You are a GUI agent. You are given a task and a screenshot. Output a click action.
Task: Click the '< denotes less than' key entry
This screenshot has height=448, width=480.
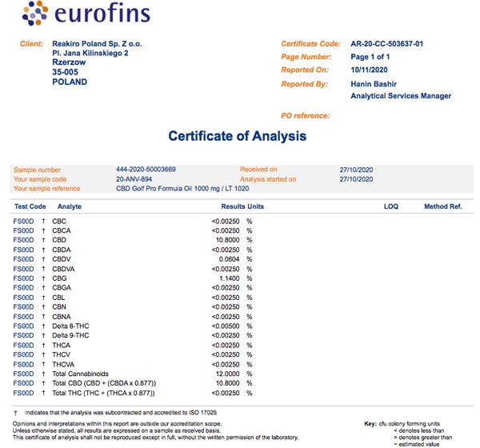coord(418,430)
